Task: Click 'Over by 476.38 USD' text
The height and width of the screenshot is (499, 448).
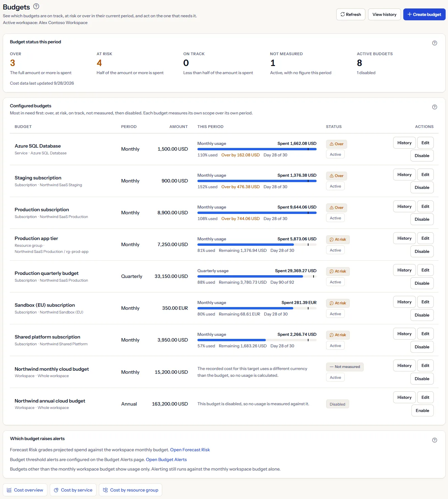Action: pos(240,187)
